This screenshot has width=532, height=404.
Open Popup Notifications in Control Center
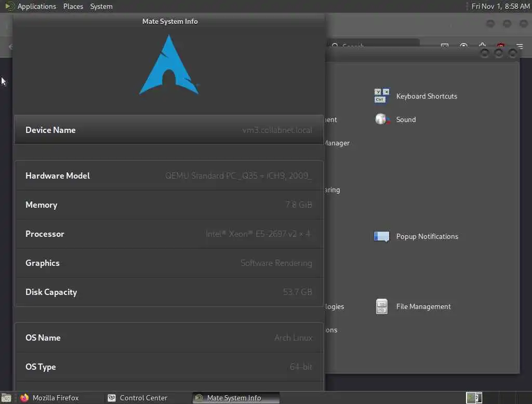416,236
